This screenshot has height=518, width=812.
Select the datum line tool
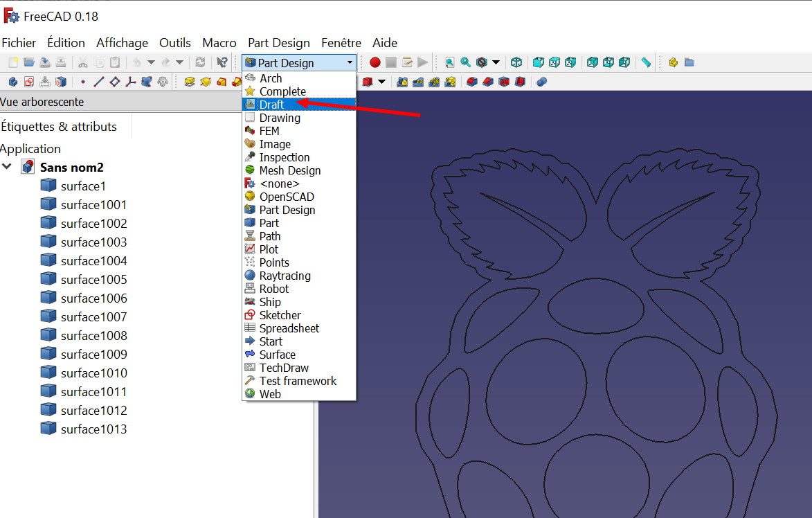pyautogui.click(x=99, y=82)
